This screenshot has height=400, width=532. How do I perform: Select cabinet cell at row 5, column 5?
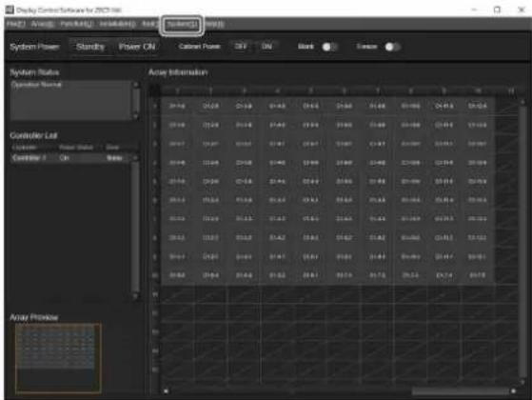click(311, 182)
